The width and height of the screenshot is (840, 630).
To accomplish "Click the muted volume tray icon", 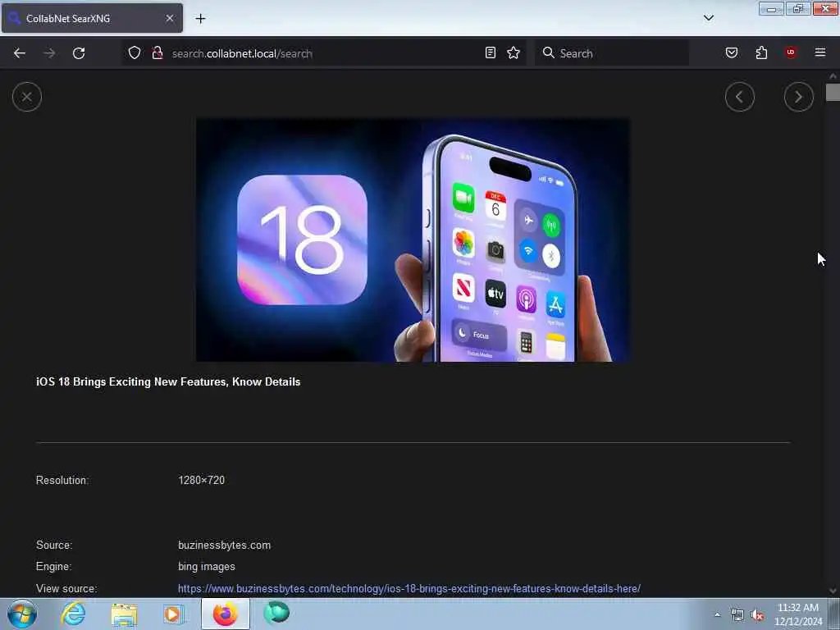I will pos(757,615).
